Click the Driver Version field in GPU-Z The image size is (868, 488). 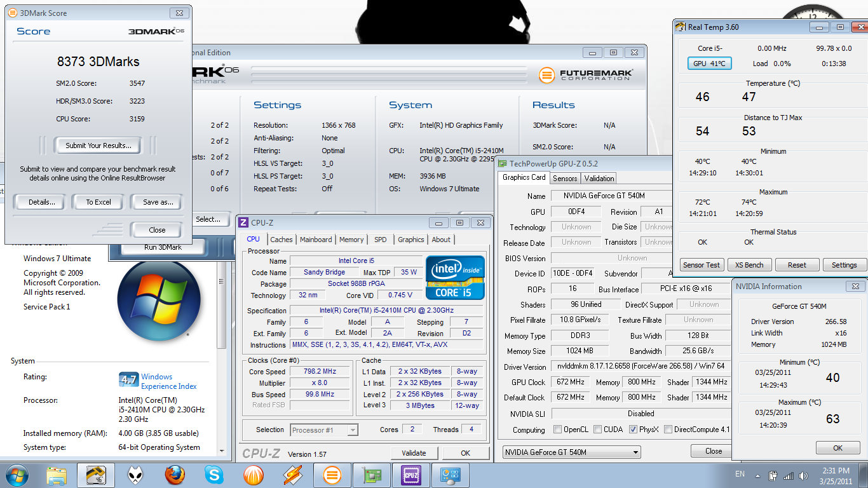(x=641, y=367)
